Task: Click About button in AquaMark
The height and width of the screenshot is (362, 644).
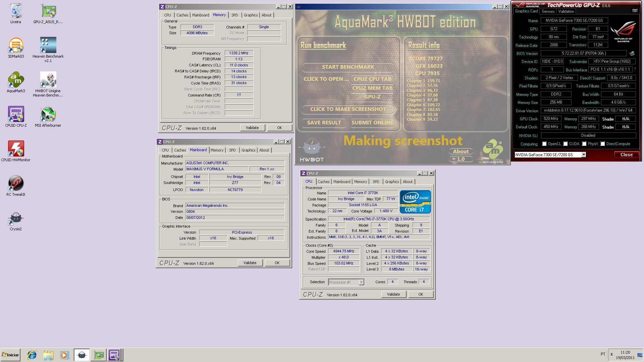Action: click(x=461, y=152)
